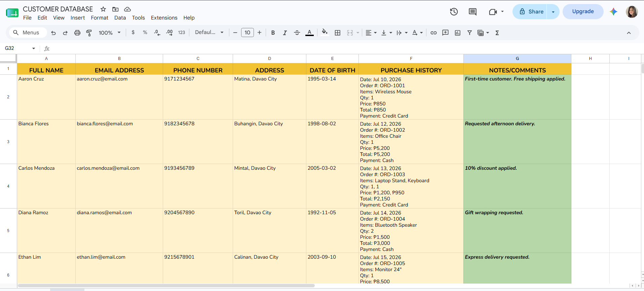The height and width of the screenshot is (291, 644).
Task: Open the Name box dropdown arrow
Action: (x=34, y=48)
